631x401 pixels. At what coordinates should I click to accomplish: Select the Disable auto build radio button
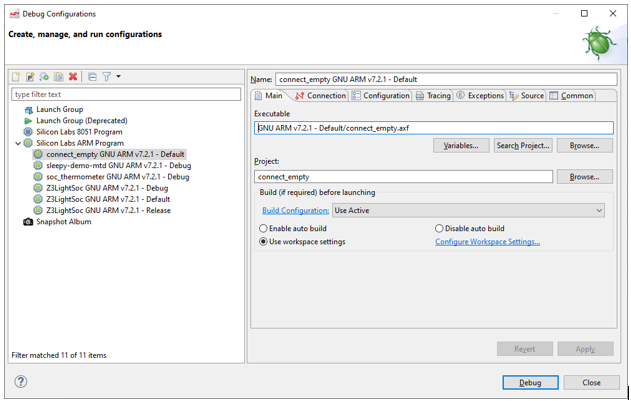pyautogui.click(x=439, y=229)
